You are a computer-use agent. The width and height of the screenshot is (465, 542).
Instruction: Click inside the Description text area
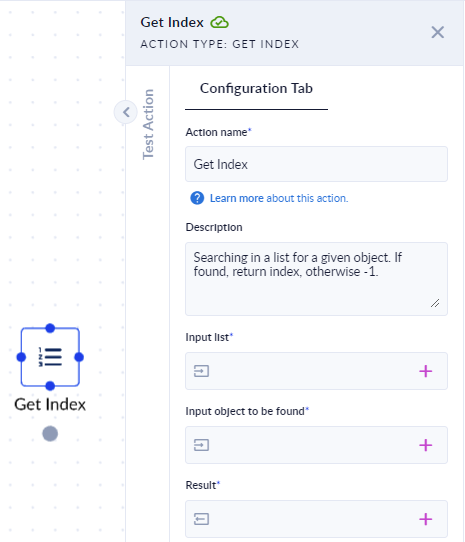tap(316, 279)
